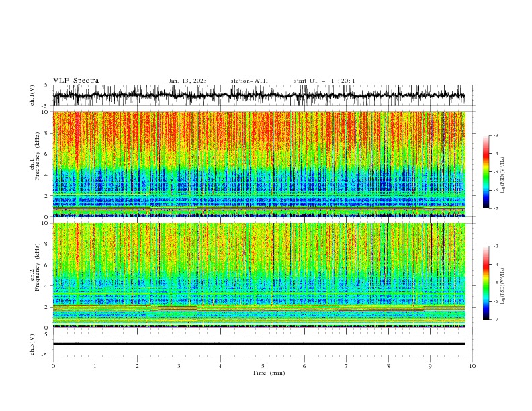Click the "ch.1(V)" axis label at top

(32, 95)
